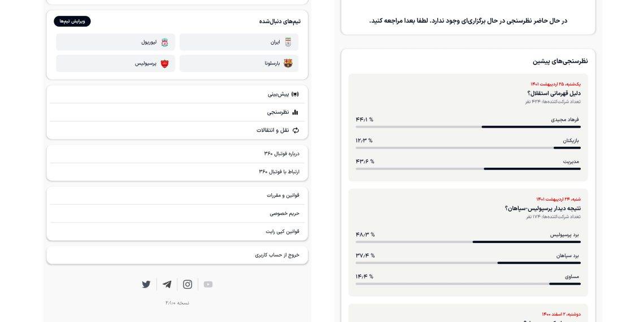Click the فرهاد مجیدی poll result bar
This screenshot has width=644, height=322.
tap(468, 127)
